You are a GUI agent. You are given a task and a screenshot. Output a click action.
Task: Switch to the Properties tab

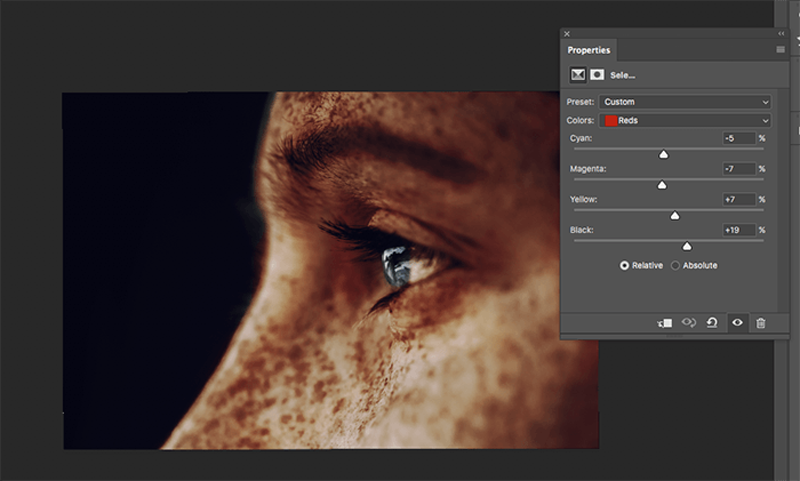point(589,50)
